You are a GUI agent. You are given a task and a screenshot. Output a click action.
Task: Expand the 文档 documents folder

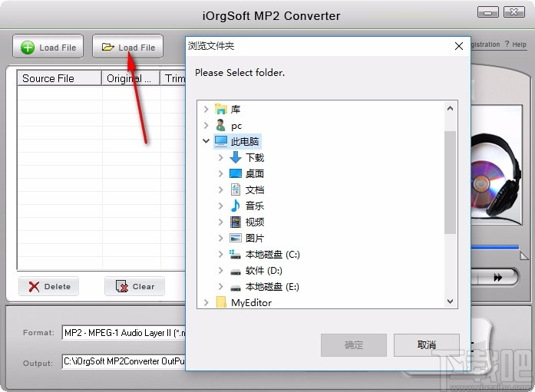pos(221,189)
